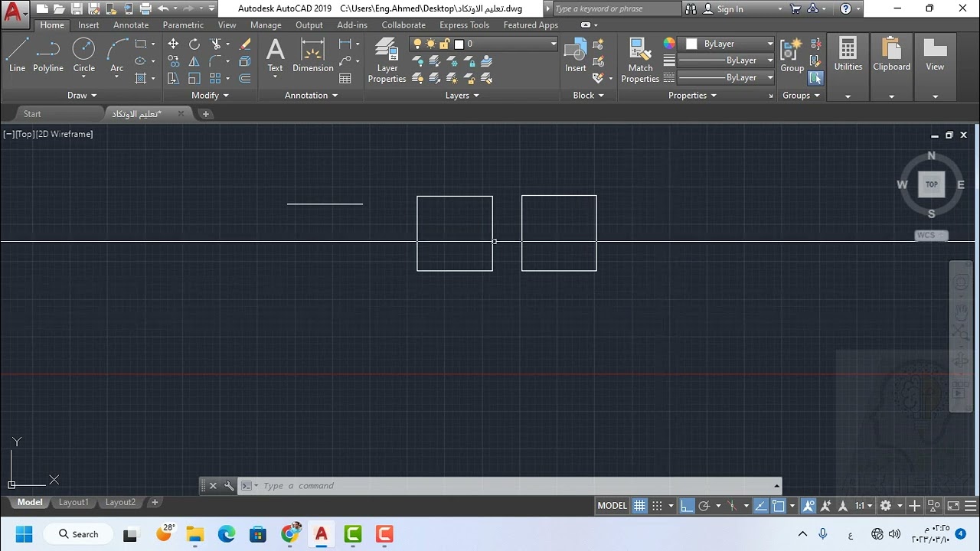Toggle Show Annotation Objects in status bar
The image size is (980, 551).
tap(808, 506)
